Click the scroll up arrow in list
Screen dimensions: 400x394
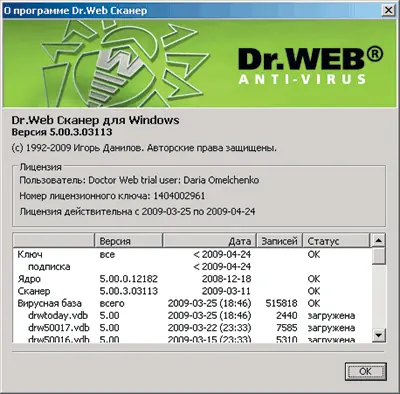[x=378, y=240]
